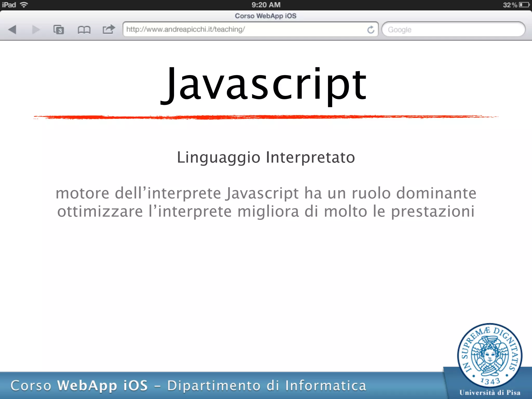The width and height of the screenshot is (532, 399).
Task: Click the line starting ottimizzare l'interprete
Action: point(266,212)
